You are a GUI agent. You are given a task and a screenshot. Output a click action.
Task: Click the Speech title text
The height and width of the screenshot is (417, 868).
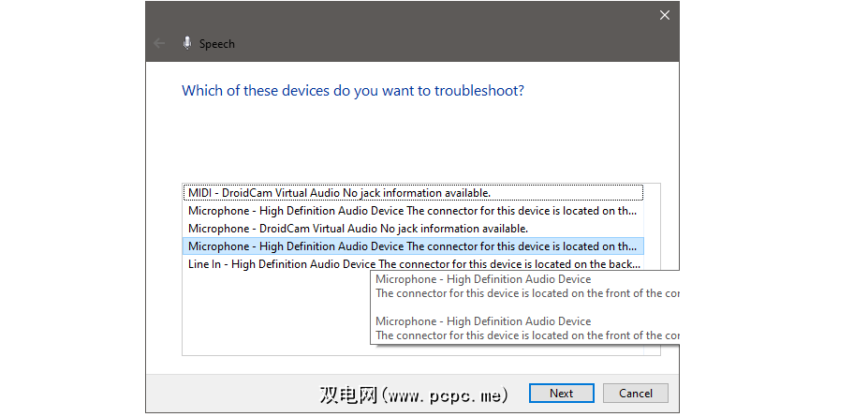click(217, 44)
